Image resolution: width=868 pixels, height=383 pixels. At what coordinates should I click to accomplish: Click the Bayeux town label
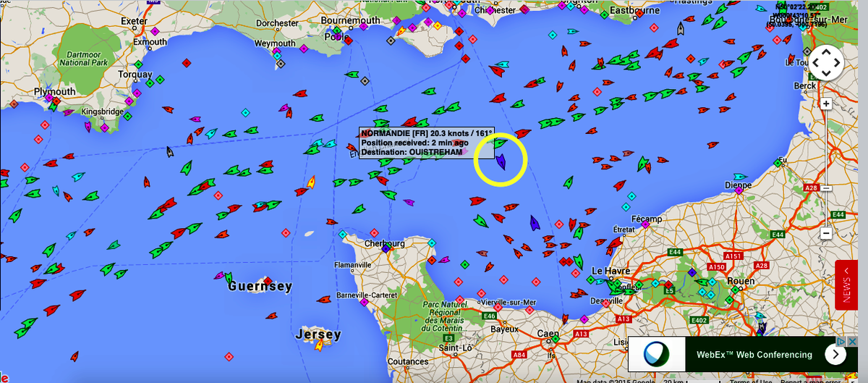[505, 329]
